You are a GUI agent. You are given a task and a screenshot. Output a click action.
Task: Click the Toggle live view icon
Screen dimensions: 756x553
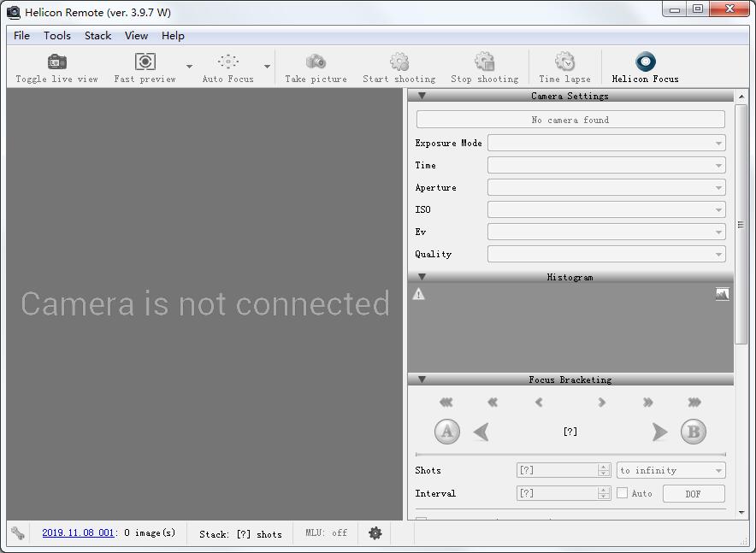click(x=56, y=62)
